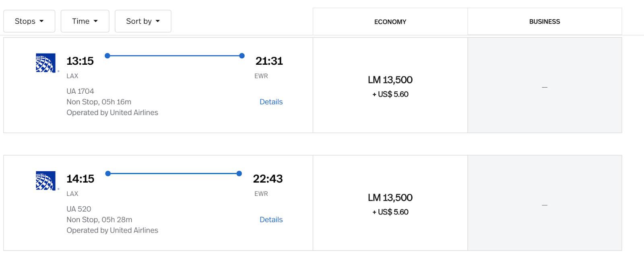Expand the Sort by dropdown
This screenshot has width=644, height=265.
pyautogui.click(x=143, y=21)
